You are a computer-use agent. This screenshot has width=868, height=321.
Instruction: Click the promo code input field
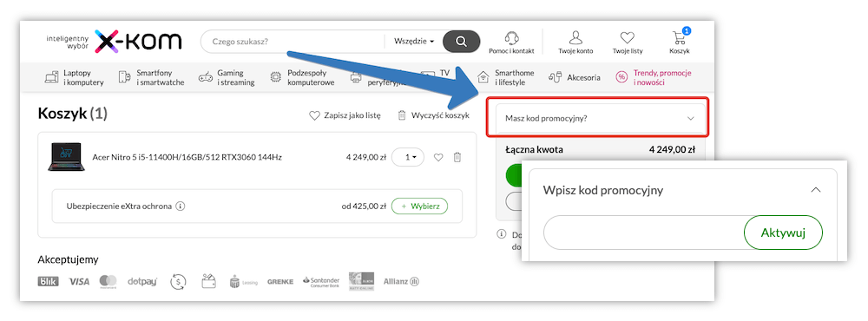[x=644, y=233]
